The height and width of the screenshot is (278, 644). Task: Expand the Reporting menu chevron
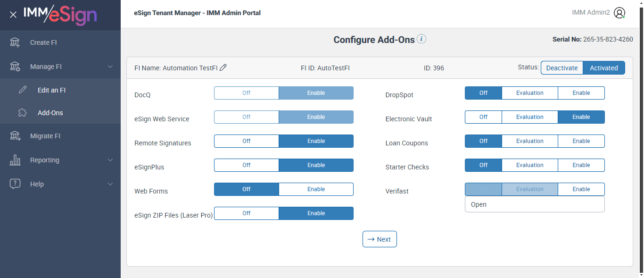pyautogui.click(x=110, y=160)
